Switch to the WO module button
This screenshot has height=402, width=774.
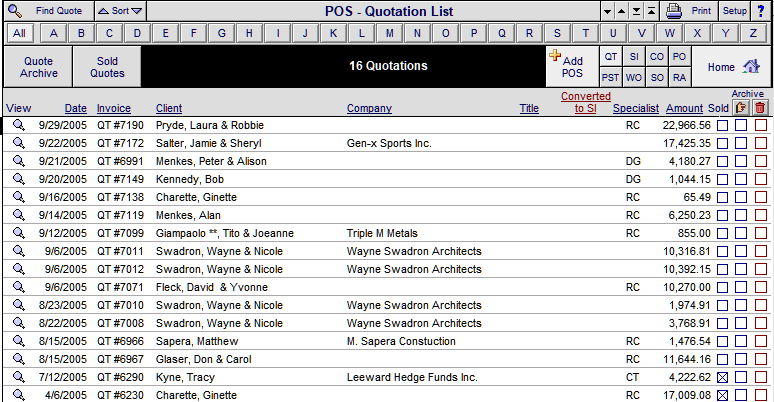pyautogui.click(x=633, y=78)
